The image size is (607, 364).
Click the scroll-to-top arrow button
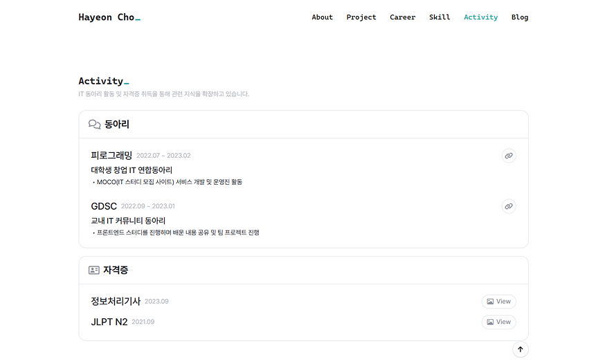(x=520, y=349)
